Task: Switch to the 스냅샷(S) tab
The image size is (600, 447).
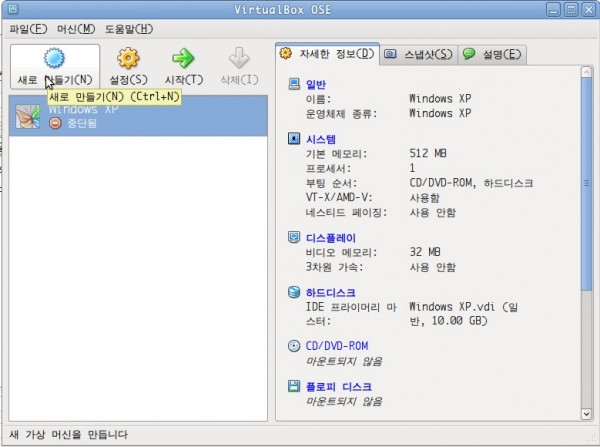Action: click(419, 54)
